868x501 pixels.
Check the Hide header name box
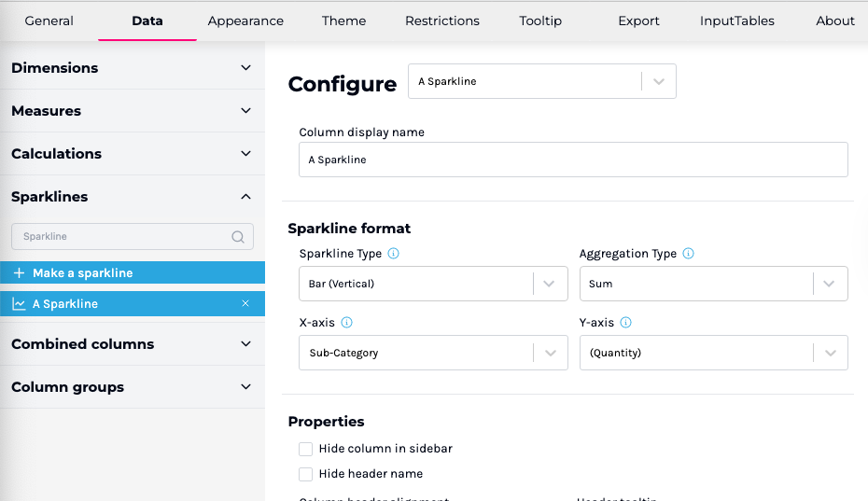pyautogui.click(x=306, y=474)
